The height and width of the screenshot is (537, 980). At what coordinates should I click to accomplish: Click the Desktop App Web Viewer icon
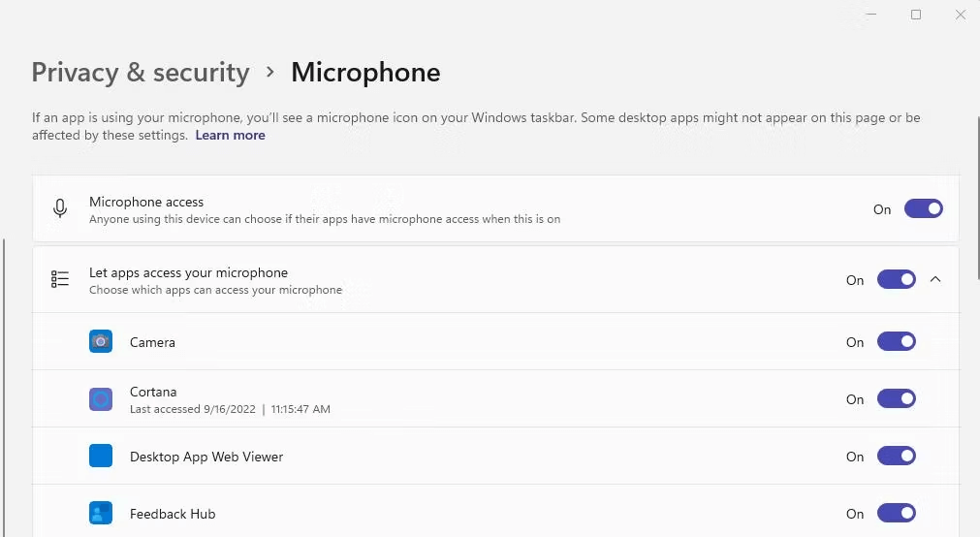pyautogui.click(x=101, y=456)
